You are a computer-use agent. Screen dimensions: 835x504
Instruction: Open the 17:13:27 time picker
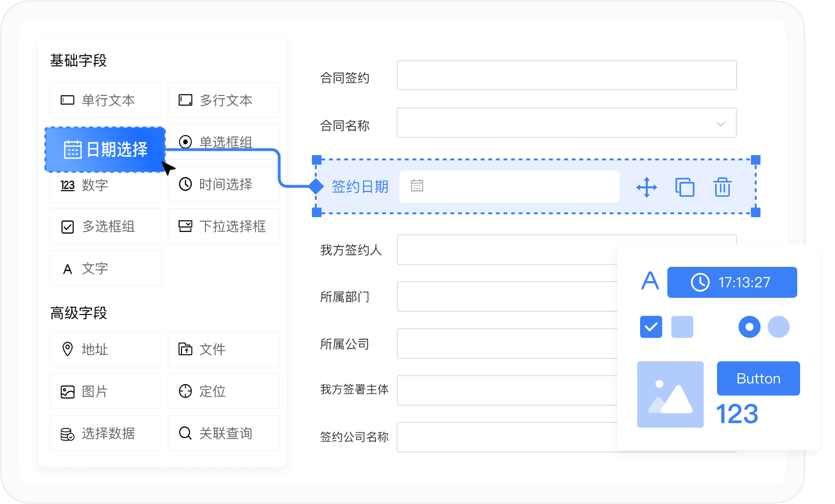[732, 282]
